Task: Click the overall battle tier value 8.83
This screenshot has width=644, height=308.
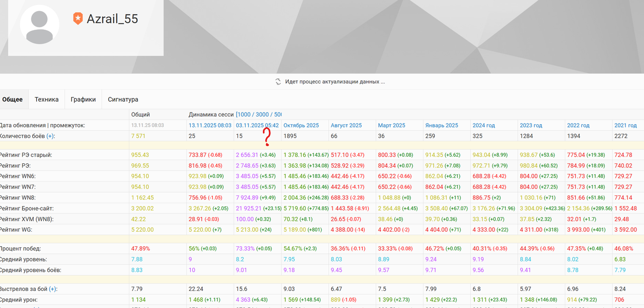Action: coord(137,270)
